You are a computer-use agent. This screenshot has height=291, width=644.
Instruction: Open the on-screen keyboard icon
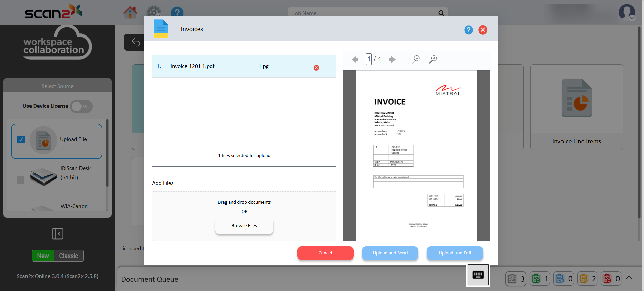coord(478,275)
